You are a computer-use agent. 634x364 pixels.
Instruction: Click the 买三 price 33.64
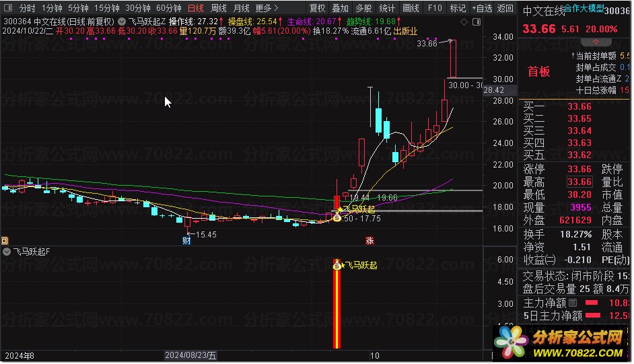coord(579,131)
